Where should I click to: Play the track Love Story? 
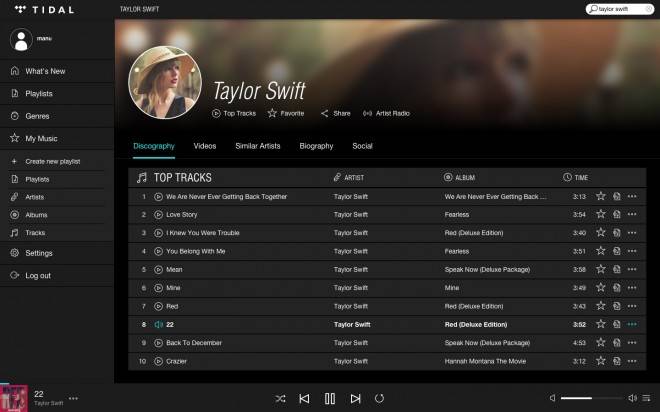[x=158, y=215]
